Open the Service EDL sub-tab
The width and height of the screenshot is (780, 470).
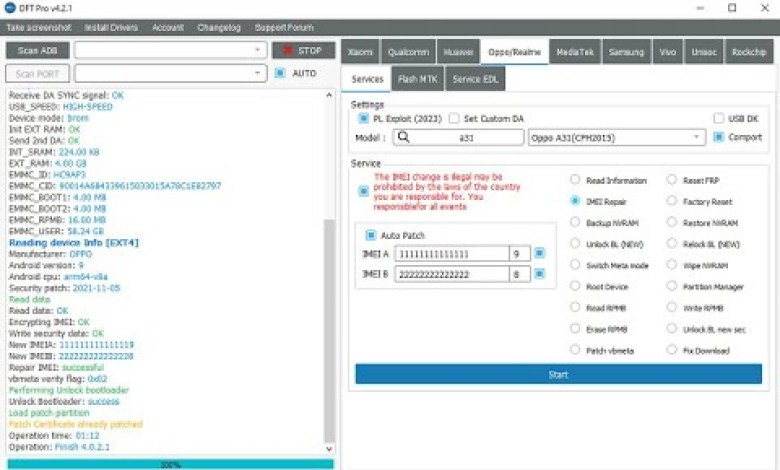coord(476,79)
